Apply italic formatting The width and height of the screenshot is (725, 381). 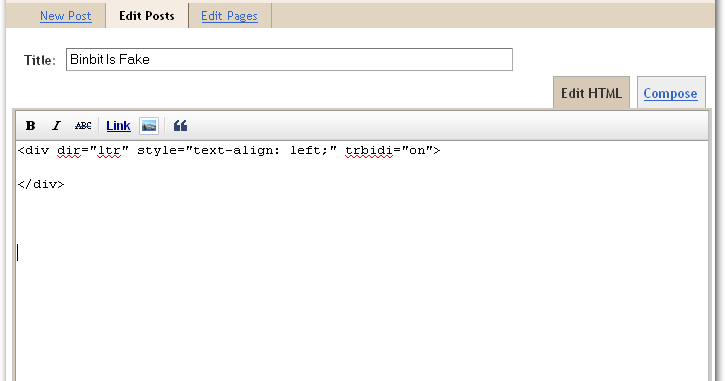coord(56,126)
